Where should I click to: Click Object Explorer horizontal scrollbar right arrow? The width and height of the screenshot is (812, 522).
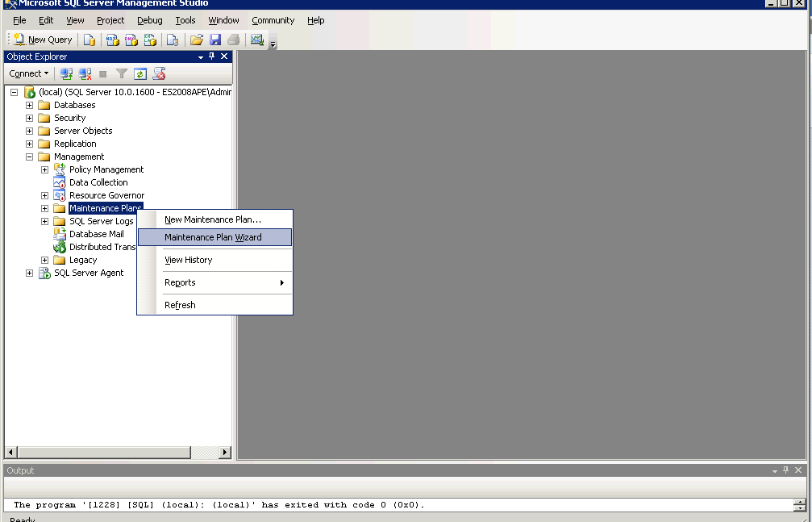(x=224, y=453)
